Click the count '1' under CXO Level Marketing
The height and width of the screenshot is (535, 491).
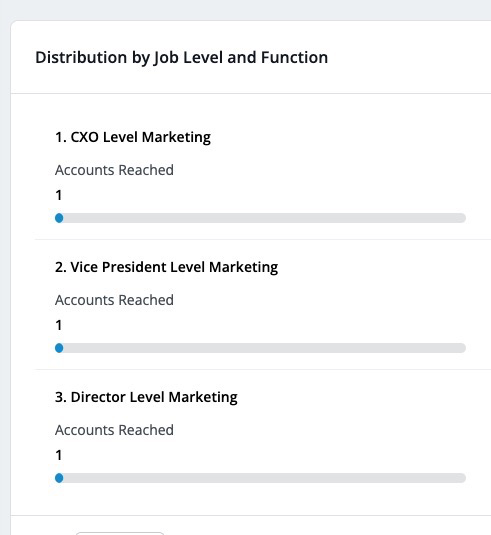pyautogui.click(x=59, y=195)
